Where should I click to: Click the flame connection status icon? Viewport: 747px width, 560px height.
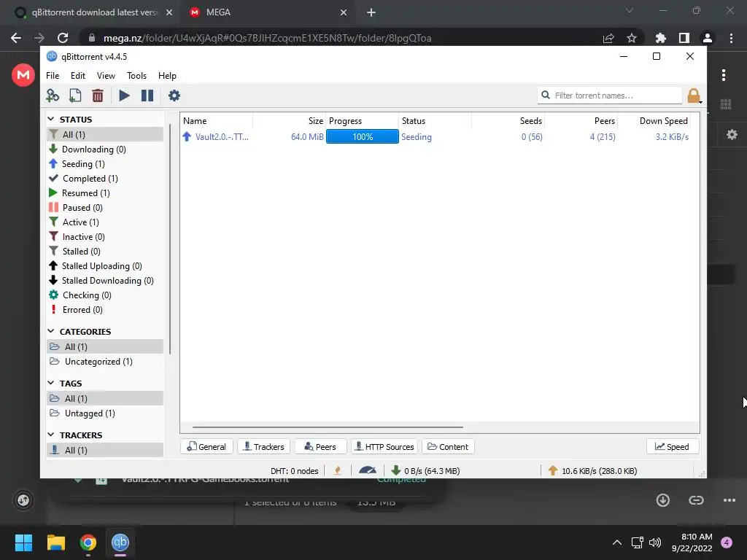(338, 470)
